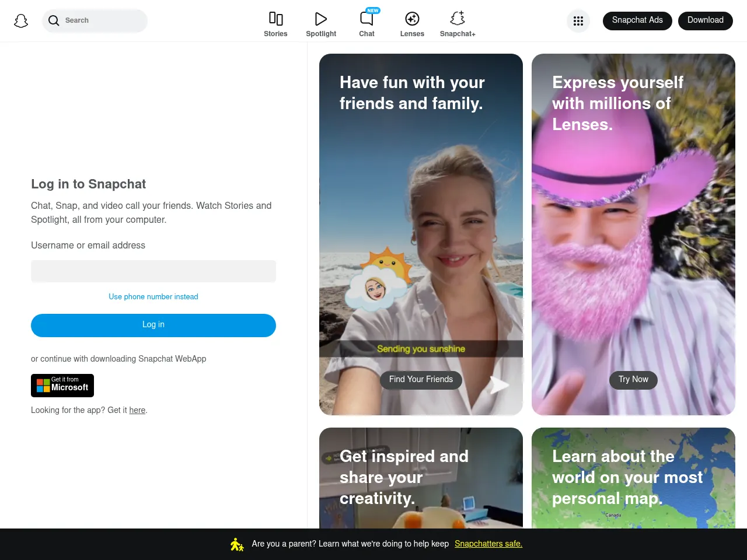The width and height of the screenshot is (747, 560).
Task: Click the blue Log in button
Action: click(153, 325)
